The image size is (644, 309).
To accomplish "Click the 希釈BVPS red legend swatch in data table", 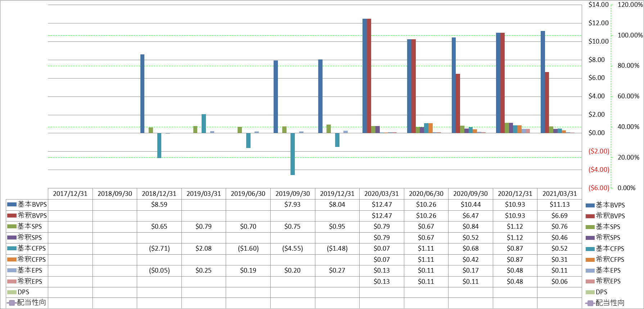I will pos(12,215).
